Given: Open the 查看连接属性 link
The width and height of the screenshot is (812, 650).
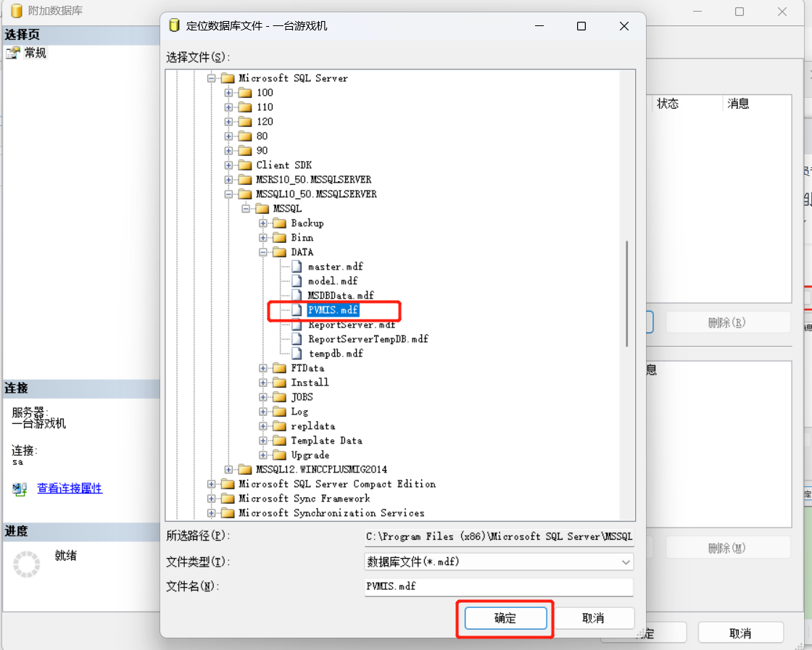Looking at the screenshot, I should click(x=70, y=488).
